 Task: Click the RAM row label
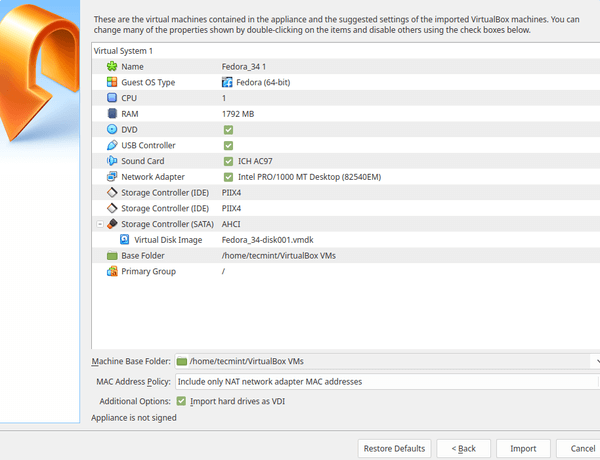coord(130,114)
